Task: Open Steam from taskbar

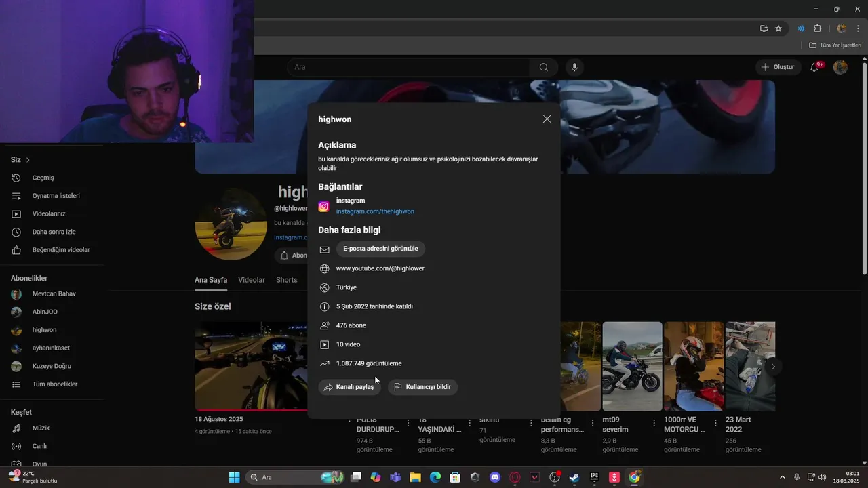Action: pos(574,477)
